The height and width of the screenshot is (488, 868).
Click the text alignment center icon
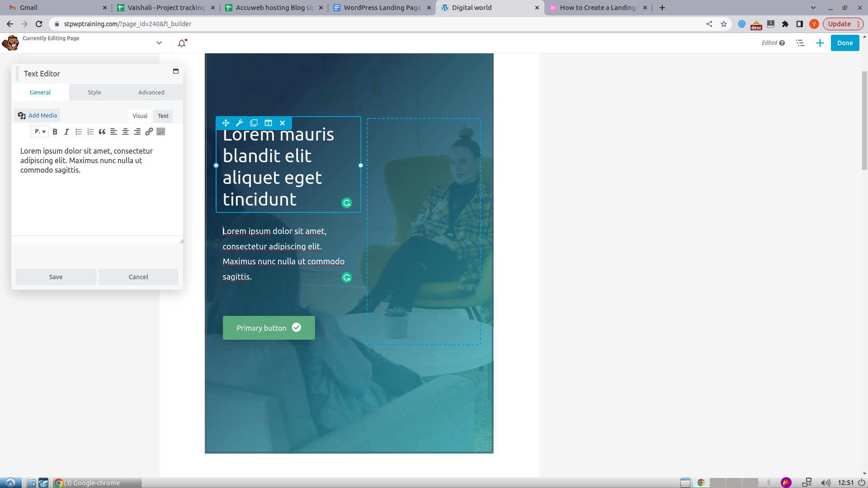(x=125, y=131)
